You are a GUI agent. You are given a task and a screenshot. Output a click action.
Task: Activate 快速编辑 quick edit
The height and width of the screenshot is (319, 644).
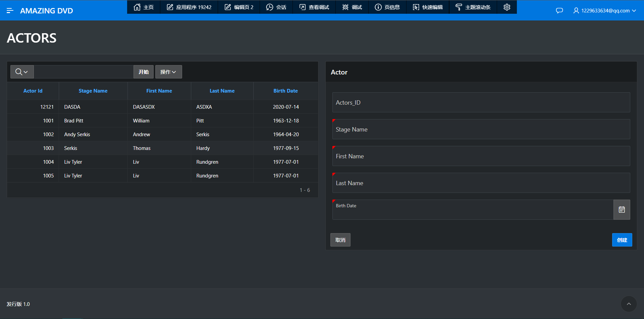(428, 7)
